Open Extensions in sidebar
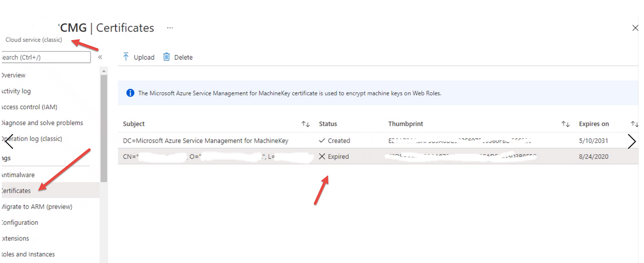Image resolution: width=644 pixels, height=263 pixels. click(15, 238)
